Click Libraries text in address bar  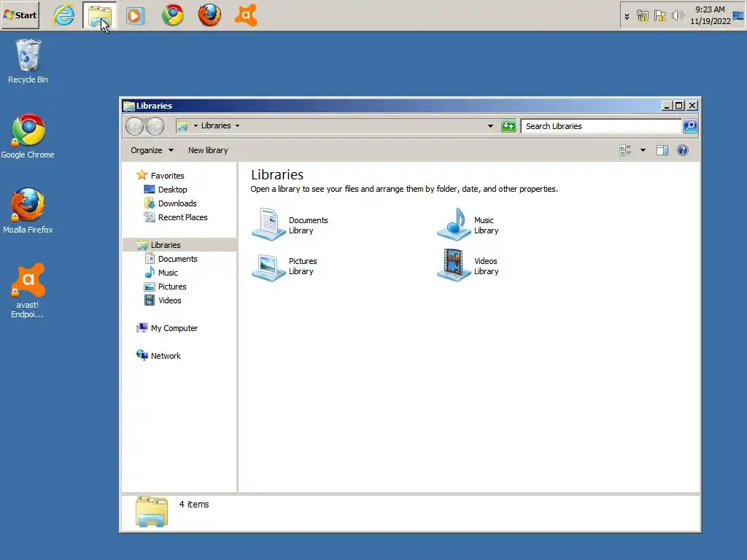[x=216, y=125]
